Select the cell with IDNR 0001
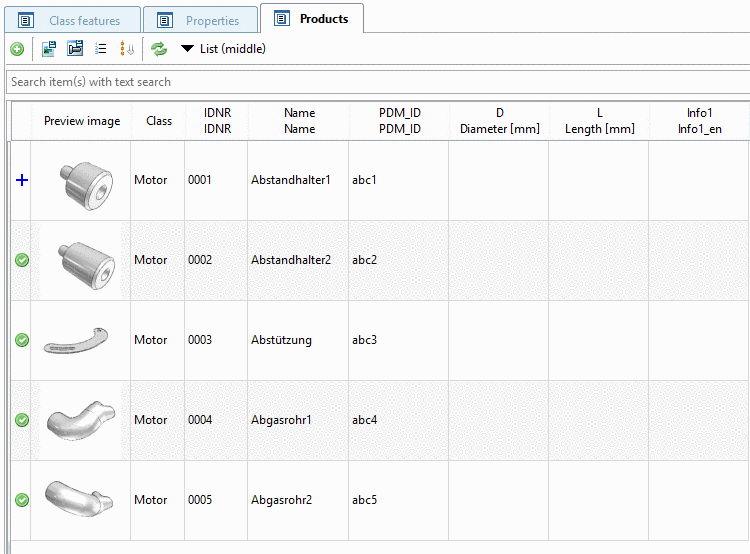Screen dimensions: 750x554 (x=216, y=180)
